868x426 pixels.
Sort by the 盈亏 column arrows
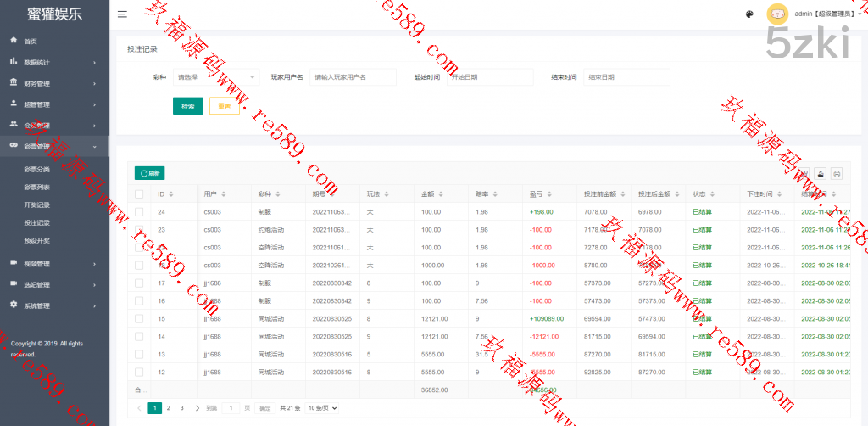pos(549,194)
